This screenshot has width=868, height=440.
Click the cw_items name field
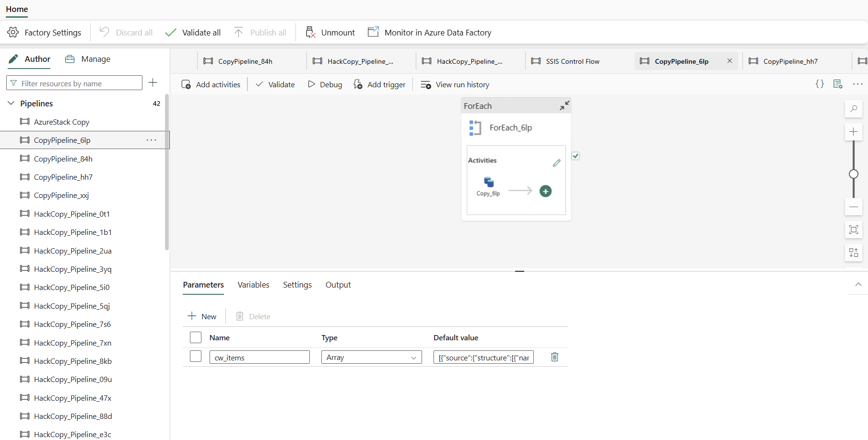click(259, 357)
